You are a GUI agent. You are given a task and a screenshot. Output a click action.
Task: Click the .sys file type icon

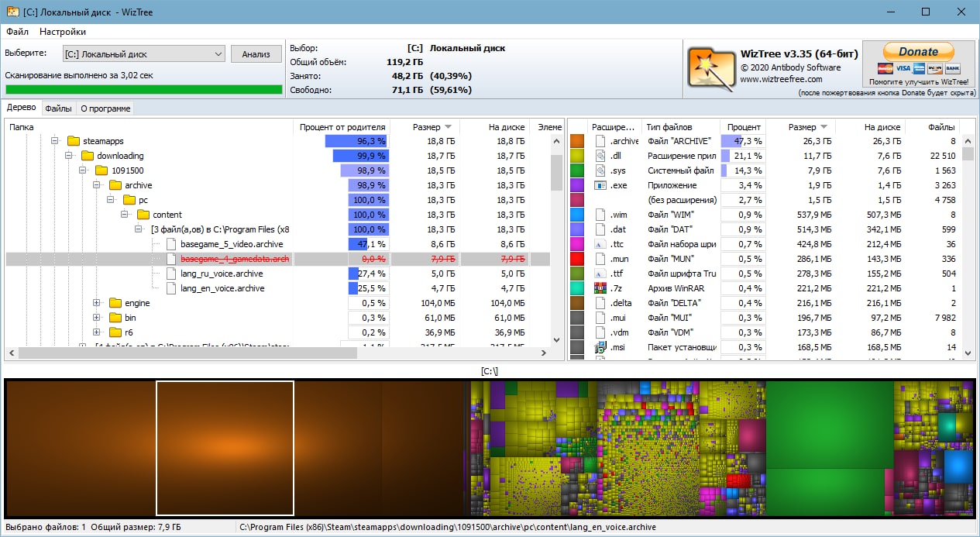(600, 170)
